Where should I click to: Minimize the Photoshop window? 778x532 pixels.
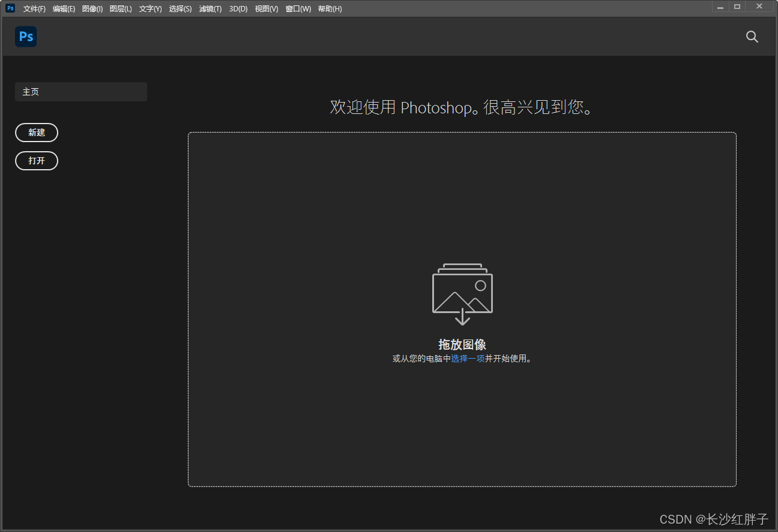pyautogui.click(x=720, y=7)
